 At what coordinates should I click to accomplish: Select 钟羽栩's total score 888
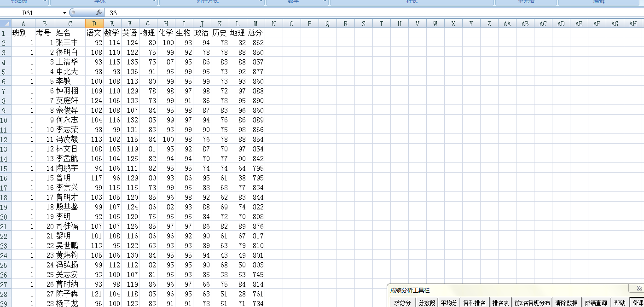pyautogui.click(x=255, y=91)
